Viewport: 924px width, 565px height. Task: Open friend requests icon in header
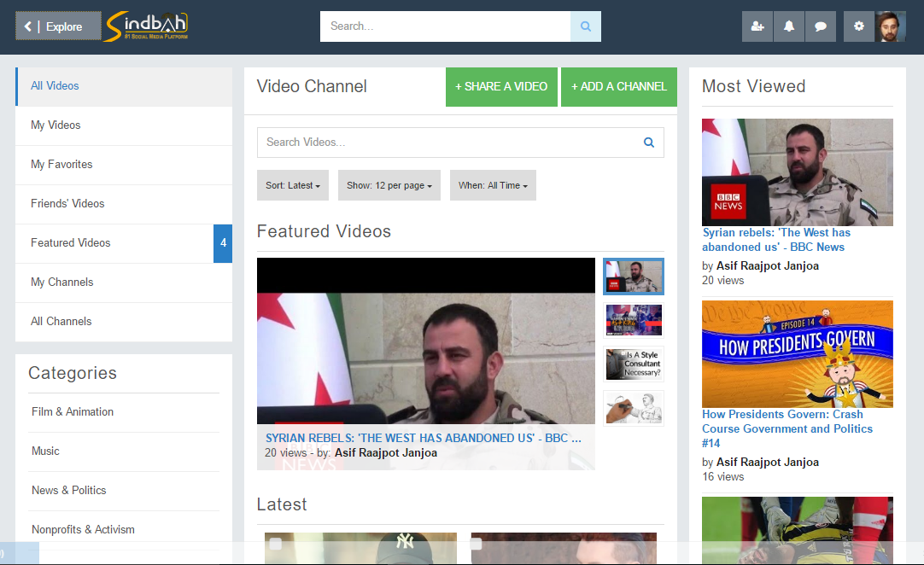[757, 26]
